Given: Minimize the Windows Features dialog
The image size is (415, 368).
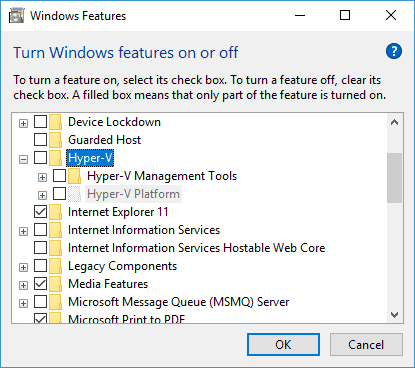Looking at the screenshot, I should tap(300, 15).
